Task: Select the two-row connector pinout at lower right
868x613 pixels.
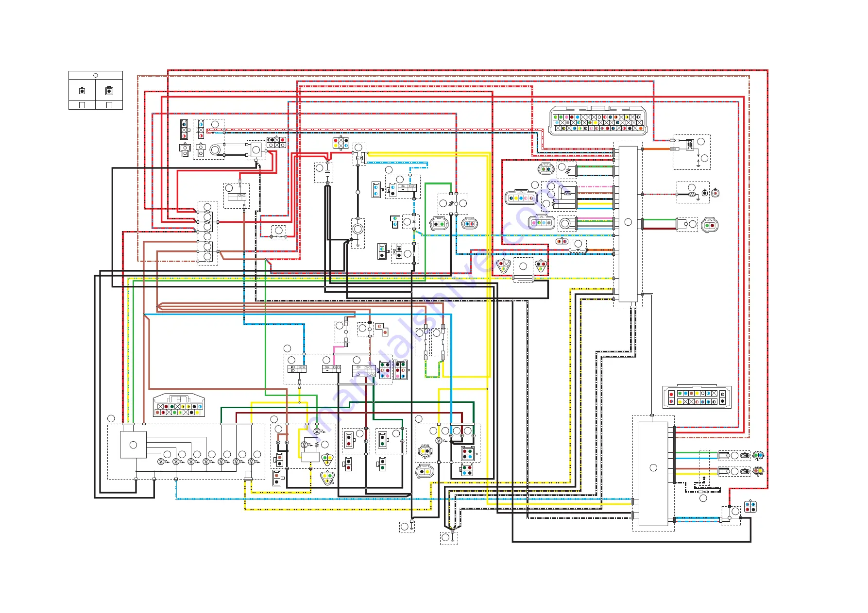Action: pyautogui.click(x=697, y=397)
